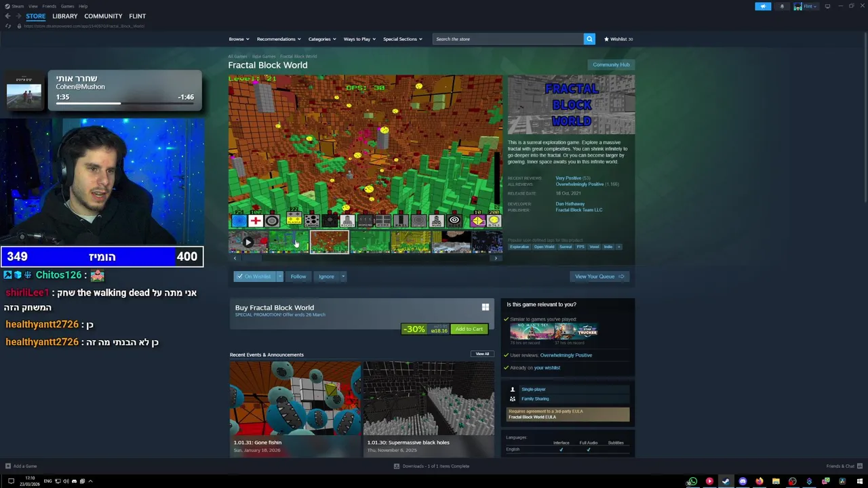Click View Your Queue button

[x=599, y=277]
